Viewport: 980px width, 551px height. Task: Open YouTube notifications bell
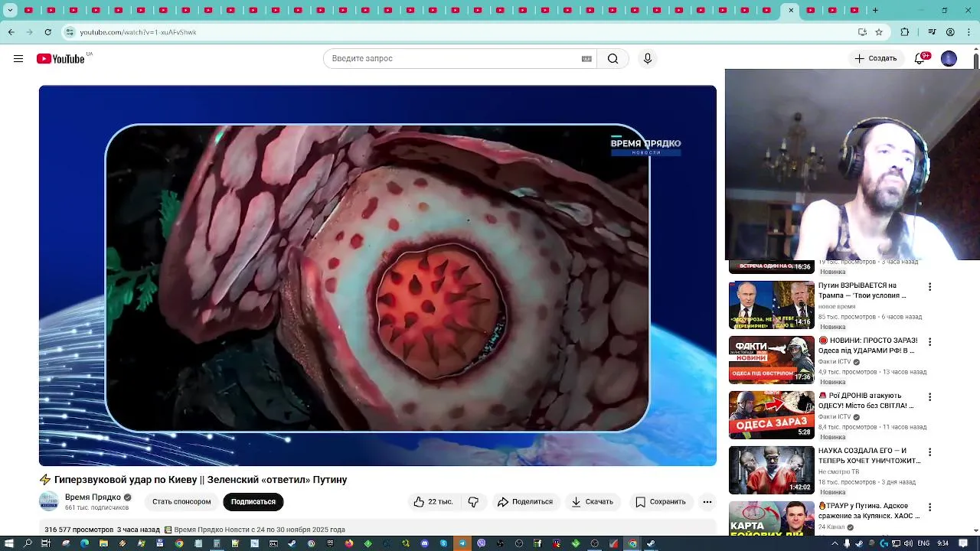tap(921, 59)
